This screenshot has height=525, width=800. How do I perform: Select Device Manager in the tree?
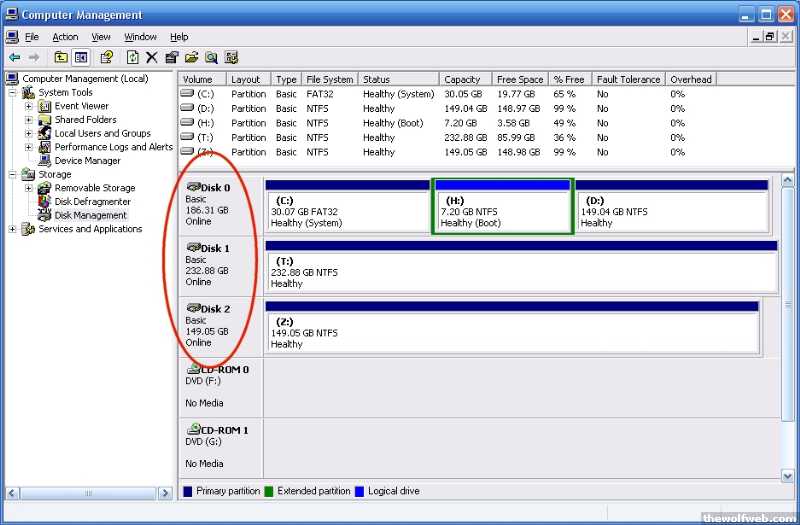pos(87,160)
